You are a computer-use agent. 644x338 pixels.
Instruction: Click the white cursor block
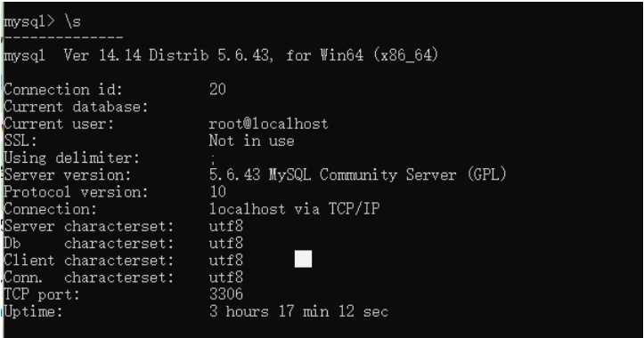[303, 259]
